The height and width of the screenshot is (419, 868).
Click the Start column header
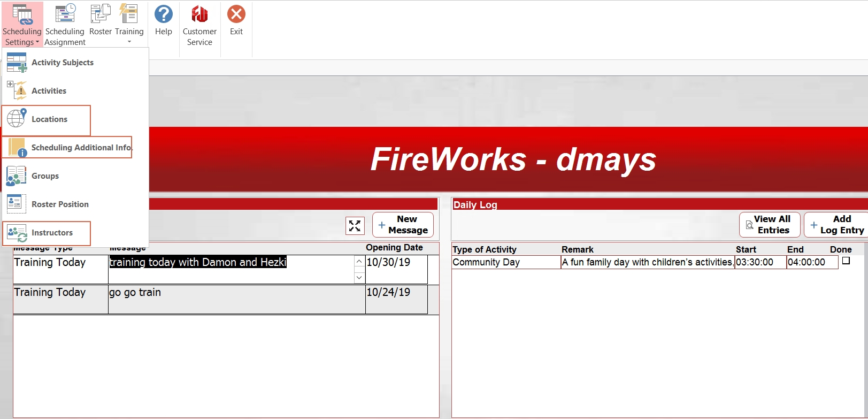[746, 249]
